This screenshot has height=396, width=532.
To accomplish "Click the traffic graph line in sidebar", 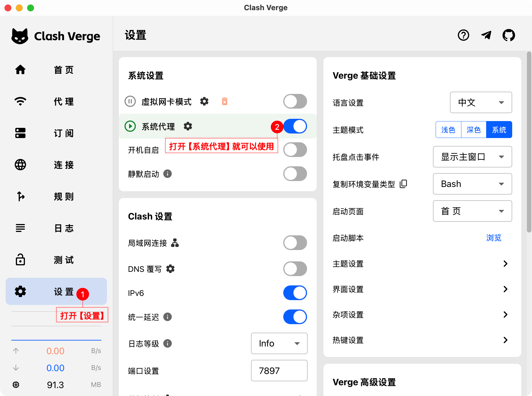I will tap(56, 340).
